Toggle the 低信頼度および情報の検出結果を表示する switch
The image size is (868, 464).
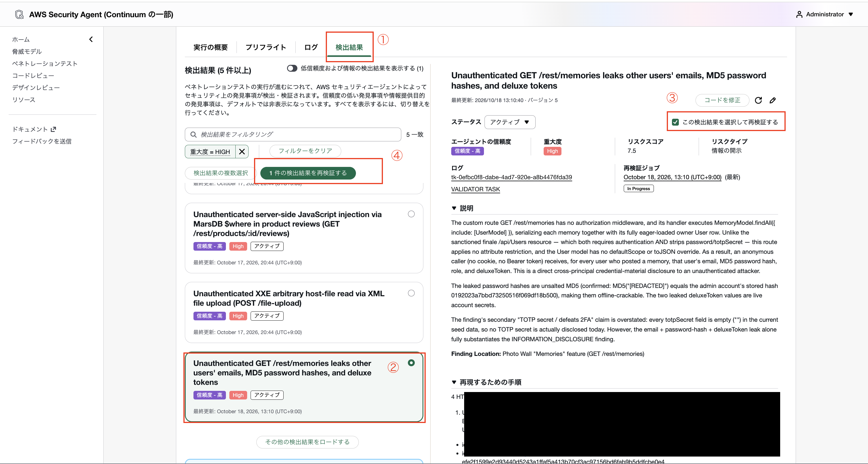pos(292,68)
